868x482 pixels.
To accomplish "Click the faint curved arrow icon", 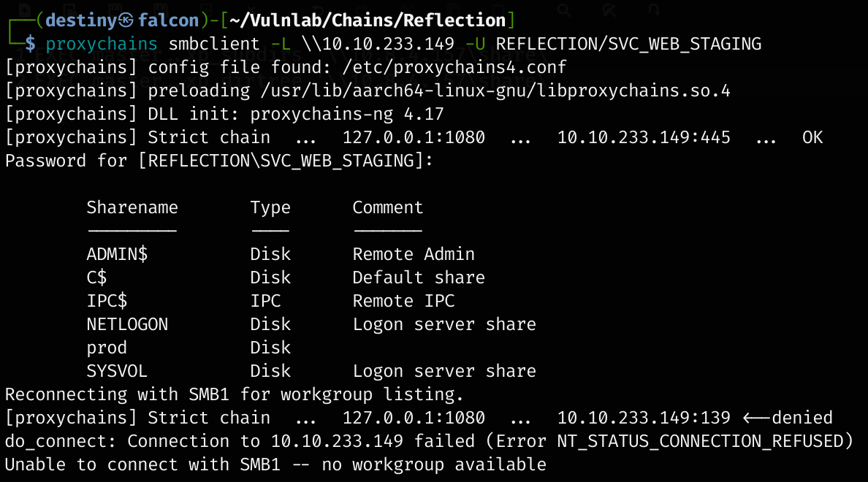I will [x=655, y=9].
